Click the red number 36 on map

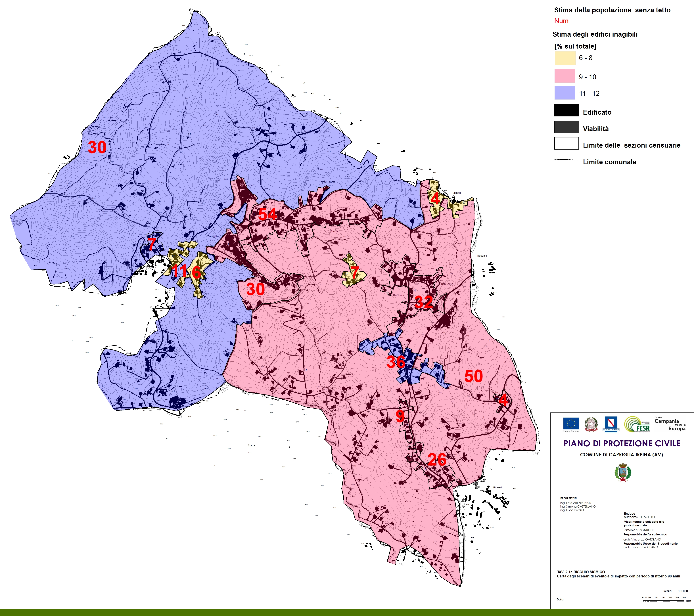pyautogui.click(x=396, y=362)
